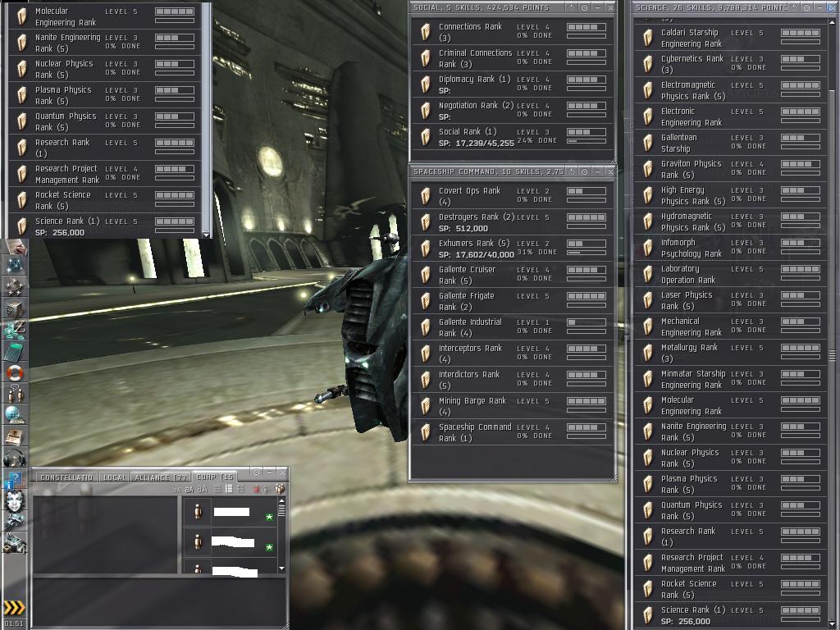Select Laboratory Operation Rank skill

pyautogui.click(x=731, y=274)
